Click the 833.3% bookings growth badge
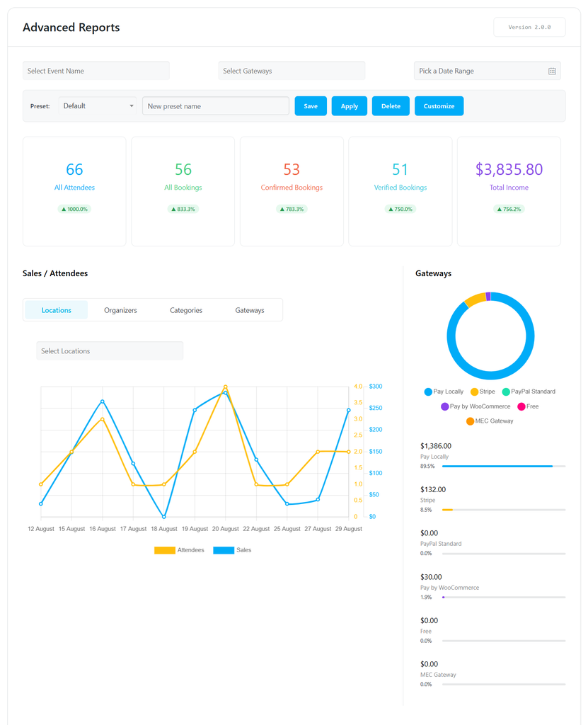 (x=183, y=209)
